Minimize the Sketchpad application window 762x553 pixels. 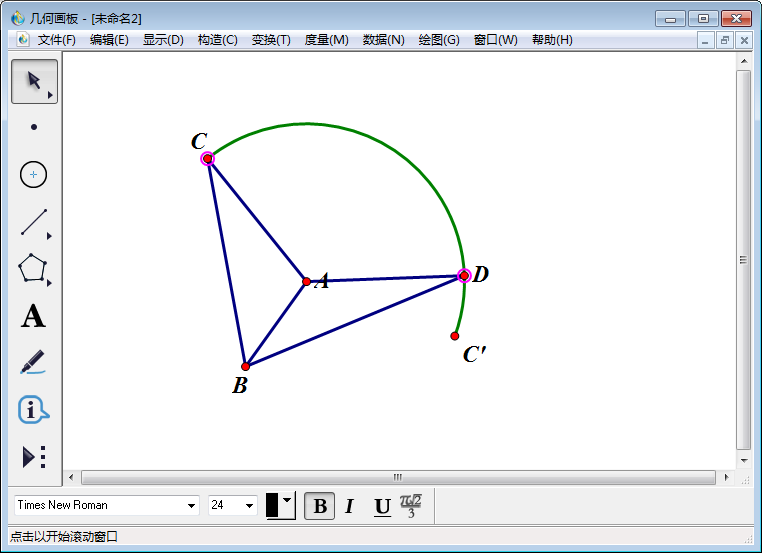pos(671,19)
